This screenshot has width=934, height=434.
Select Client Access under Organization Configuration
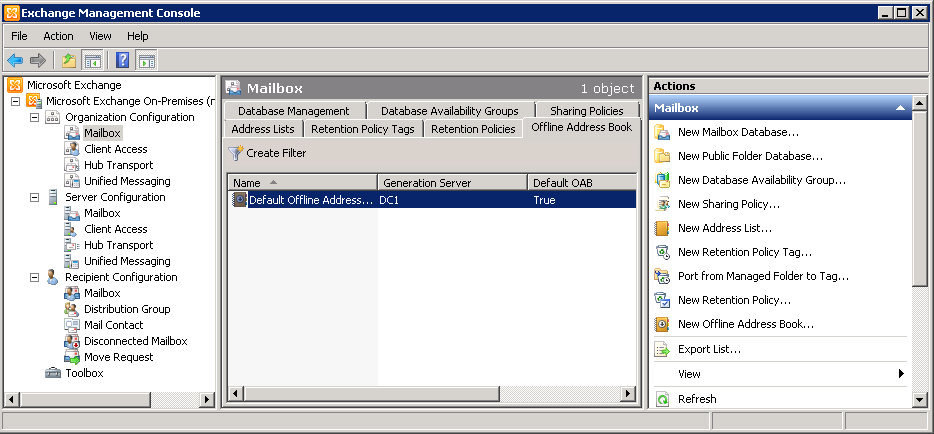pyautogui.click(x=116, y=149)
